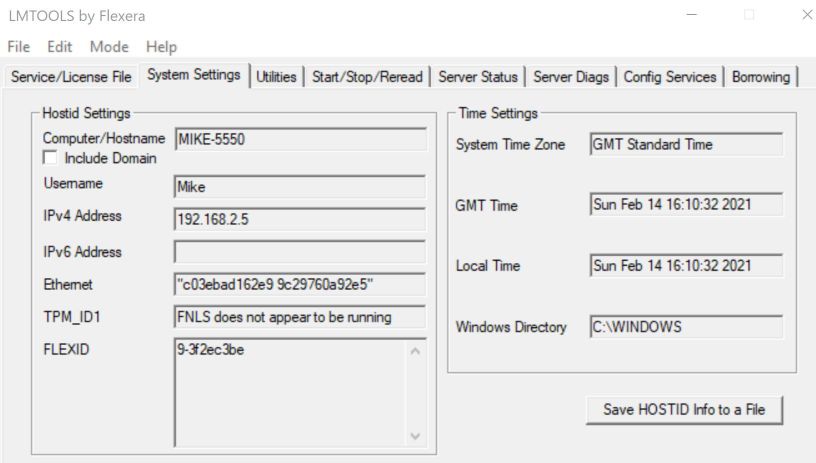The width and height of the screenshot is (816, 463).
Task: Click the Windows Directory label
Action: [x=511, y=327]
